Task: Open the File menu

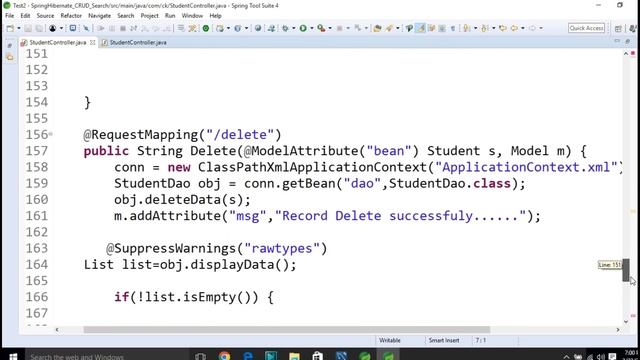Action: [9, 16]
